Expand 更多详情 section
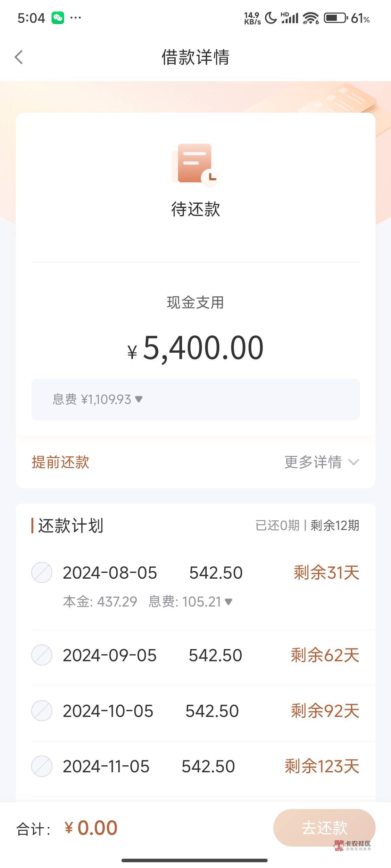Image resolution: width=391 pixels, height=868 pixels. [321, 462]
